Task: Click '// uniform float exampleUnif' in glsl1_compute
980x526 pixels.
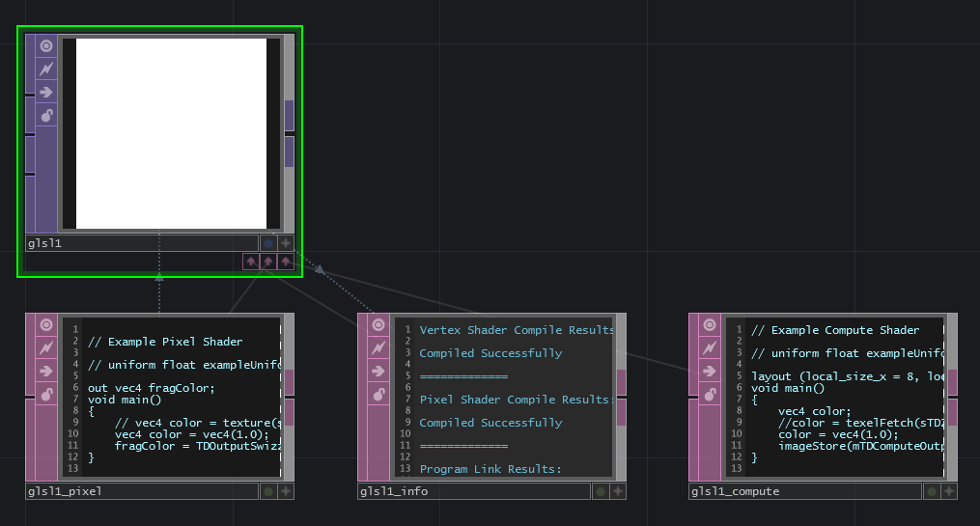Action: [x=848, y=353]
